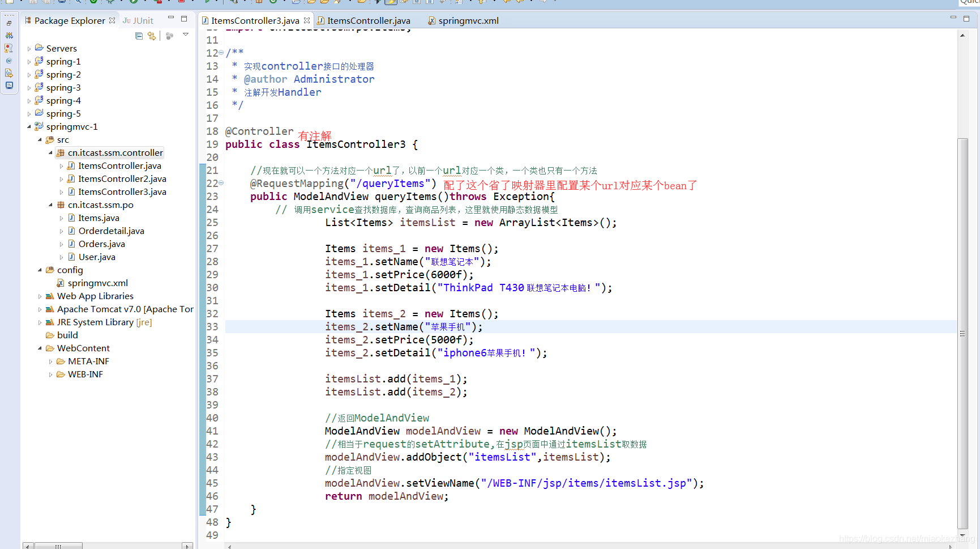The image size is (980, 549).
Task: Toggle Link with Editor in Package Explorer
Action: click(152, 36)
